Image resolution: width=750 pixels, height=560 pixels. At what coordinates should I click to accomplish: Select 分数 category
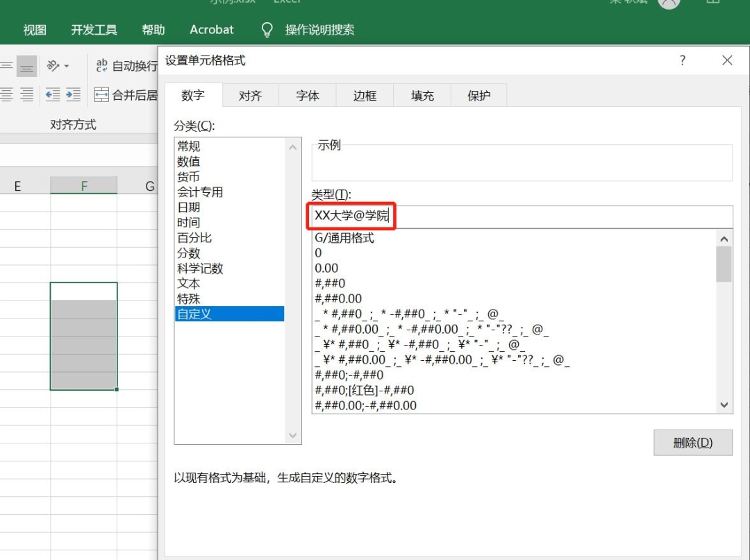coord(230,253)
